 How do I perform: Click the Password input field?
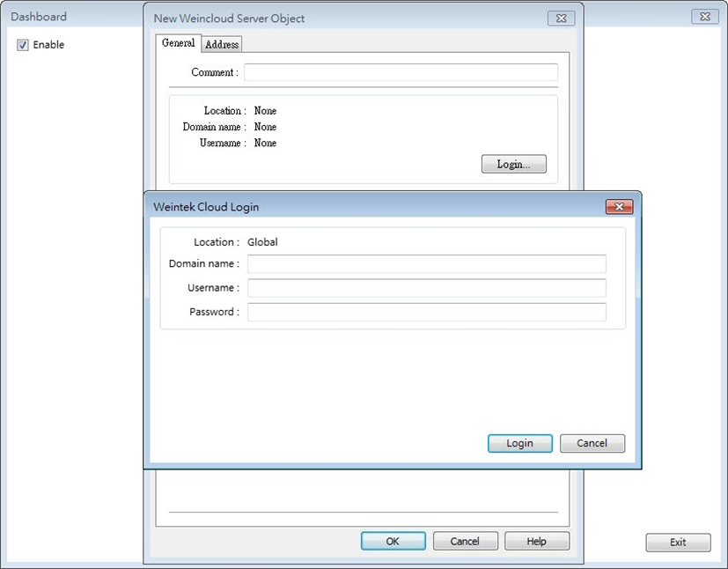coord(426,312)
